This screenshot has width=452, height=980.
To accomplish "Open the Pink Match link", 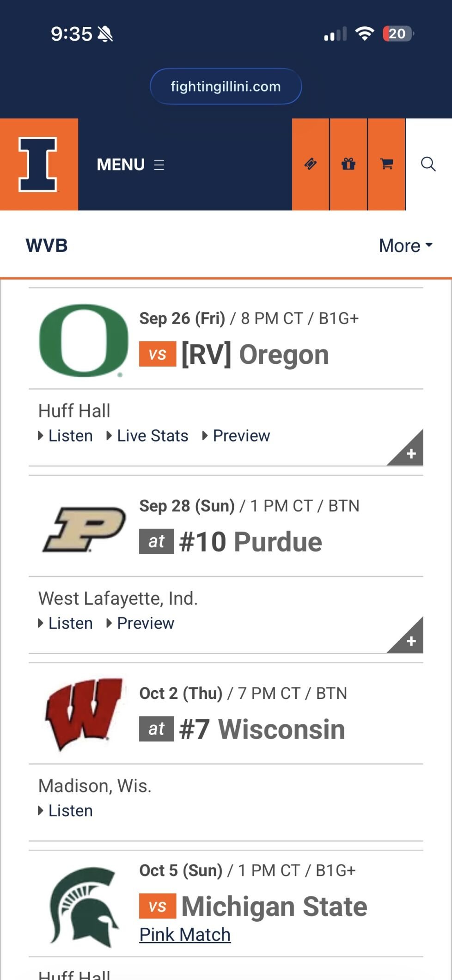I will 185,935.
